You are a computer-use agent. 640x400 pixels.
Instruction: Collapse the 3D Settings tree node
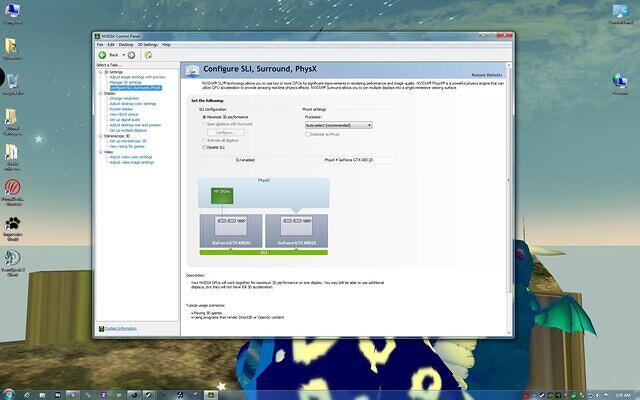coord(101,72)
